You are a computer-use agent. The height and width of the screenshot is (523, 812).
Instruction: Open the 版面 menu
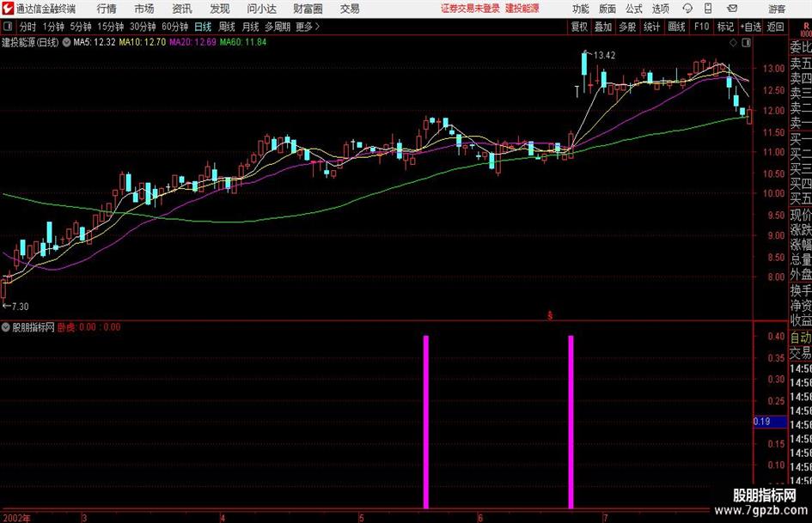[607, 9]
